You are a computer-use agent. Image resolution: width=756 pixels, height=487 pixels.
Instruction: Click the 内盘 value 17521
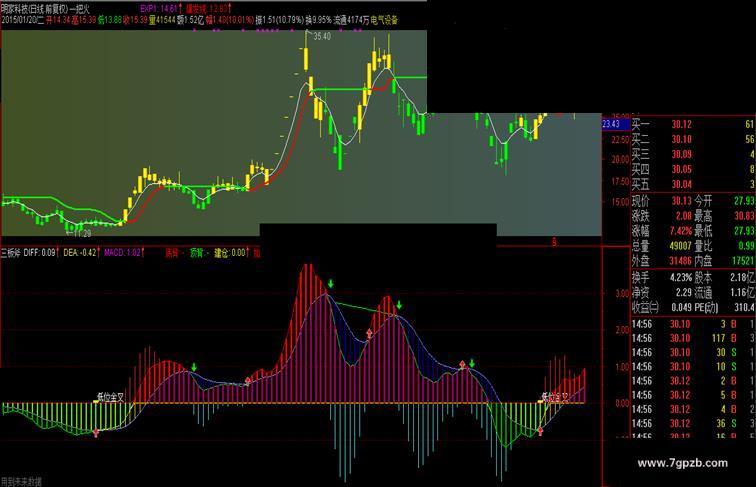pos(743,261)
